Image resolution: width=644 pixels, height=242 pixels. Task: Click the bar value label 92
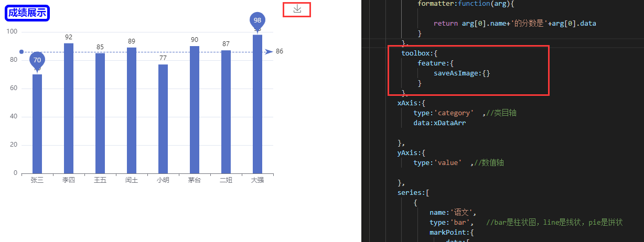click(69, 37)
